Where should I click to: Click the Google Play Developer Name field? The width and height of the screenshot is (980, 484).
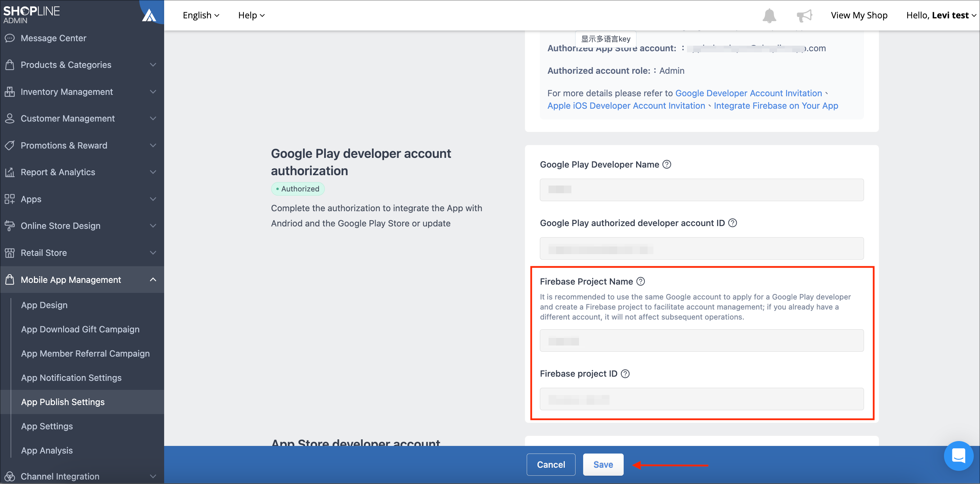[x=702, y=190]
